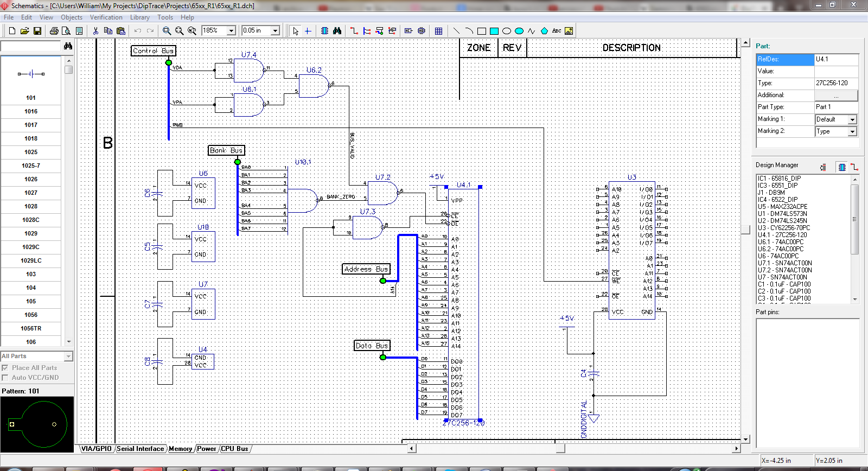The height and width of the screenshot is (471, 868).
Task: Select the filled rectangle drawing tool
Action: (494, 31)
